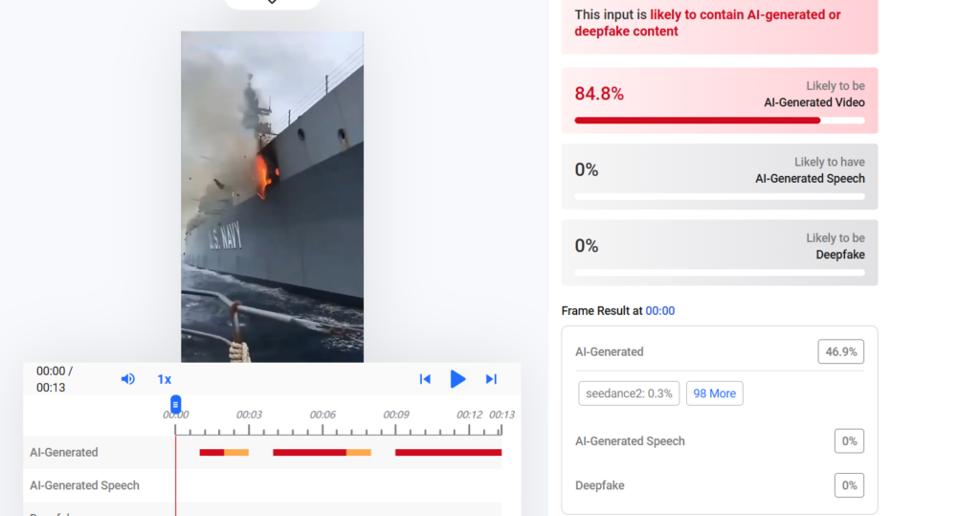Change the 1x playback speed
This screenshot has width=980, height=516.
tap(164, 379)
